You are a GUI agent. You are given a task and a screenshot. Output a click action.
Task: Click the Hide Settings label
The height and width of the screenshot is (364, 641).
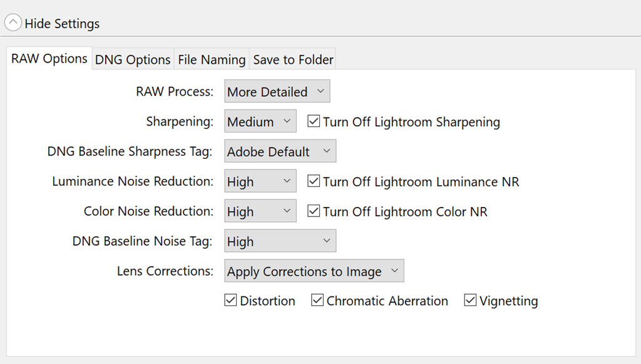pos(62,24)
